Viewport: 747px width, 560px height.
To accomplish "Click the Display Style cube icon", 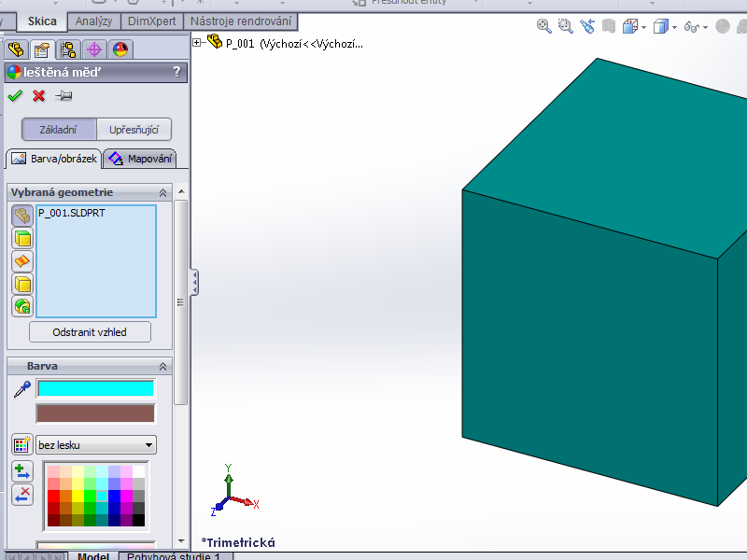I will pyautogui.click(x=661, y=26).
